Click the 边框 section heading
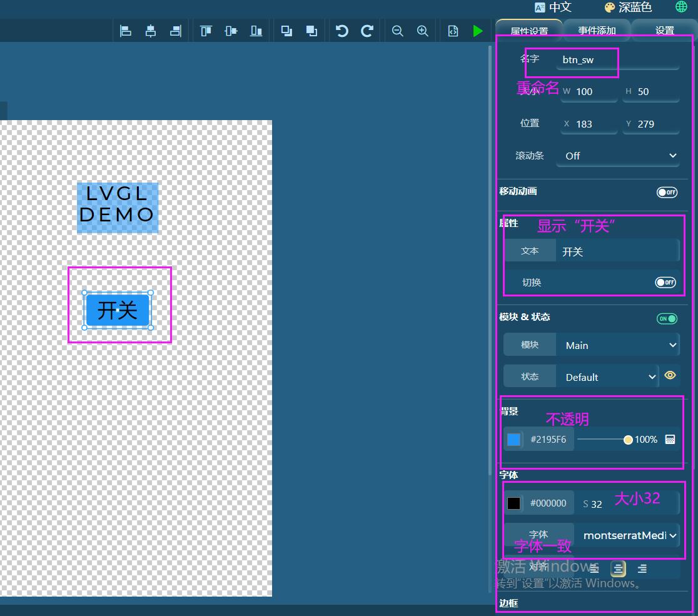Screen dimensions: 698x616 click(x=508, y=603)
